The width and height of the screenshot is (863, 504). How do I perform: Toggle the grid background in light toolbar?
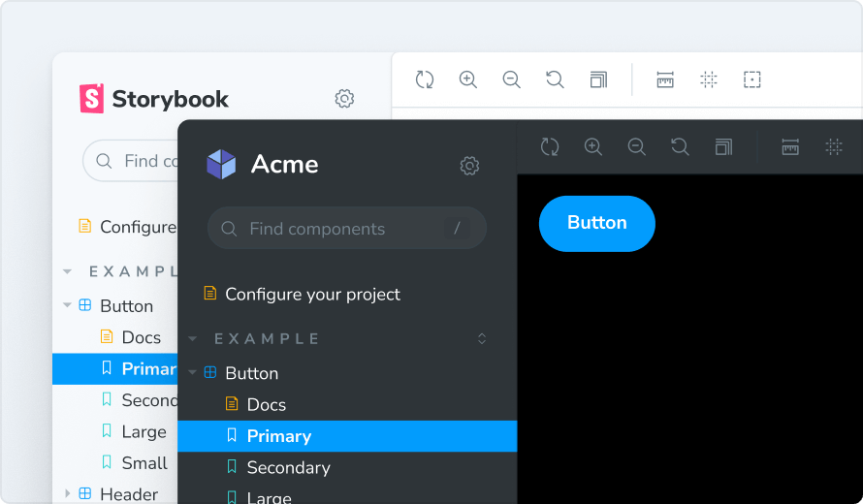coord(709,79)
